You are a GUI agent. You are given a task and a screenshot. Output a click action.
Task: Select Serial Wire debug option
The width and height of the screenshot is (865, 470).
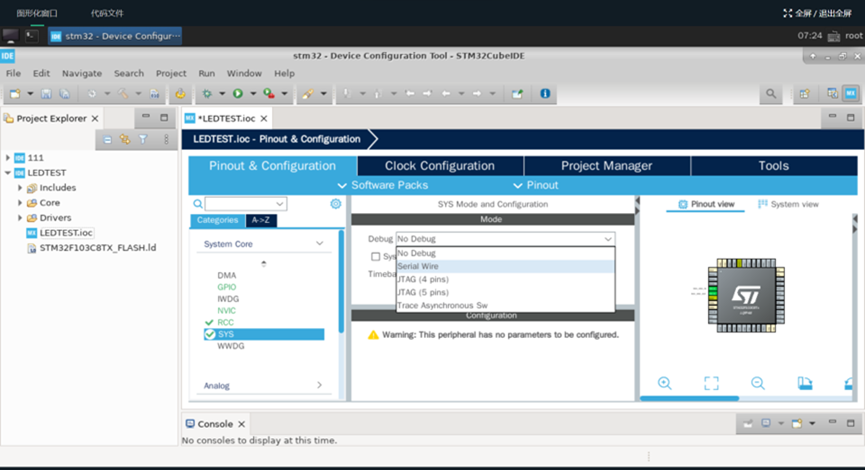click(505, 266)
